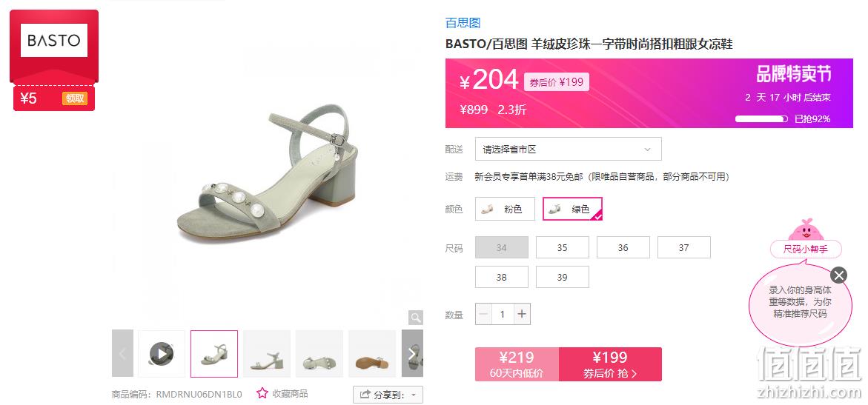This screenshot has height=405, width=868.
Task: Choose shoe size 36
Action: (x=623, y=247)
